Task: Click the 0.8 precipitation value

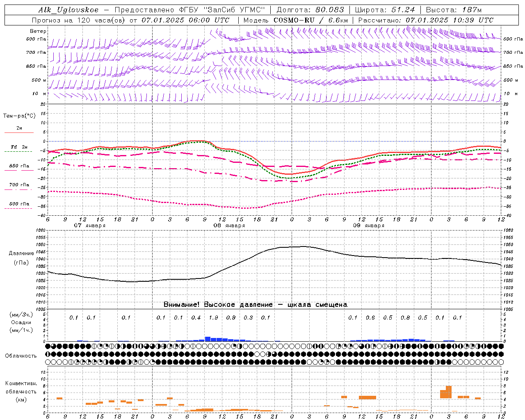Action: click(x=405, y=317)
